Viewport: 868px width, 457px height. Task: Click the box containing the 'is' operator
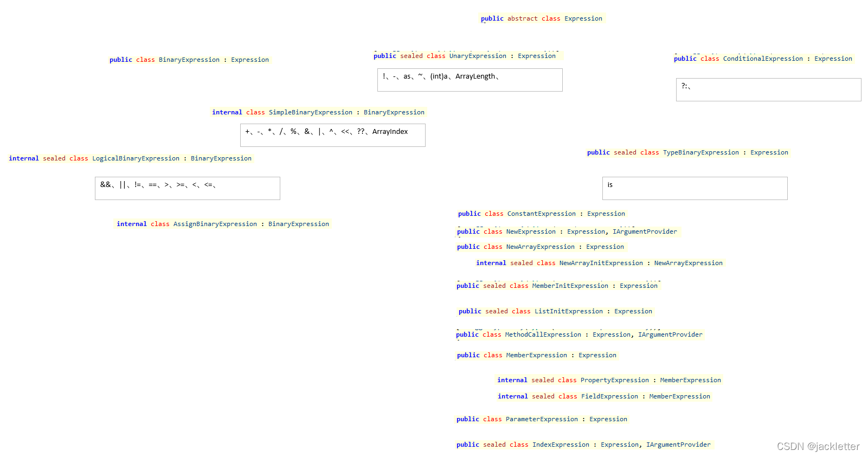pos(695,188)
